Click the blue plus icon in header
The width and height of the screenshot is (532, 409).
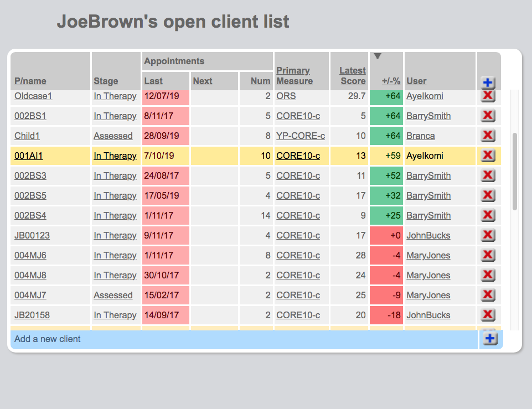pyautogui.click(x=488, y=83)
